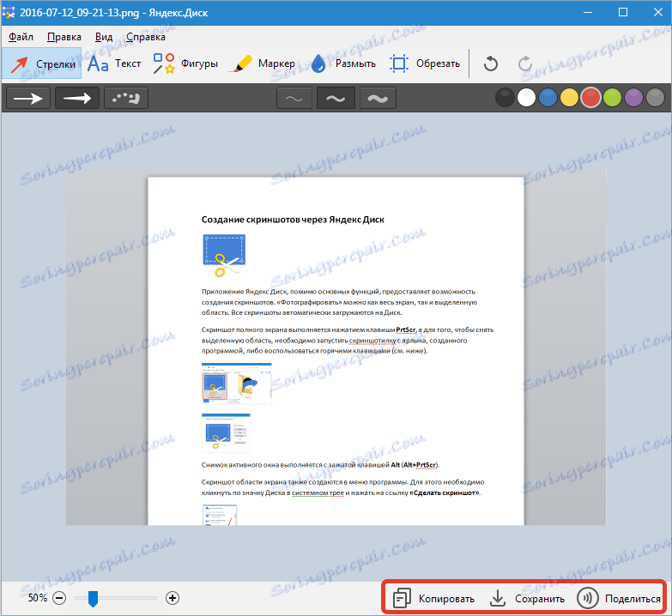Select the Маркер highlighter tool
The height and width of the screenshot is (616, 672).
[x=262, y=63]
